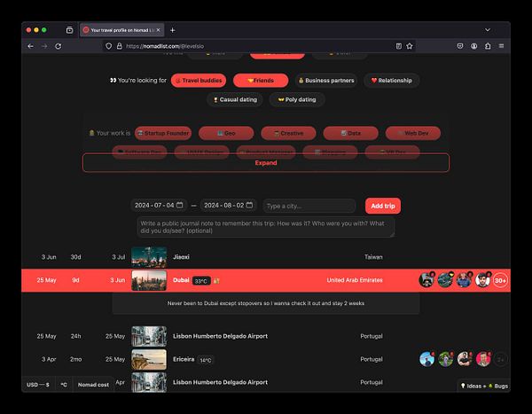Open the USD currency selector
532x414 pixels.
click(38, 385)
